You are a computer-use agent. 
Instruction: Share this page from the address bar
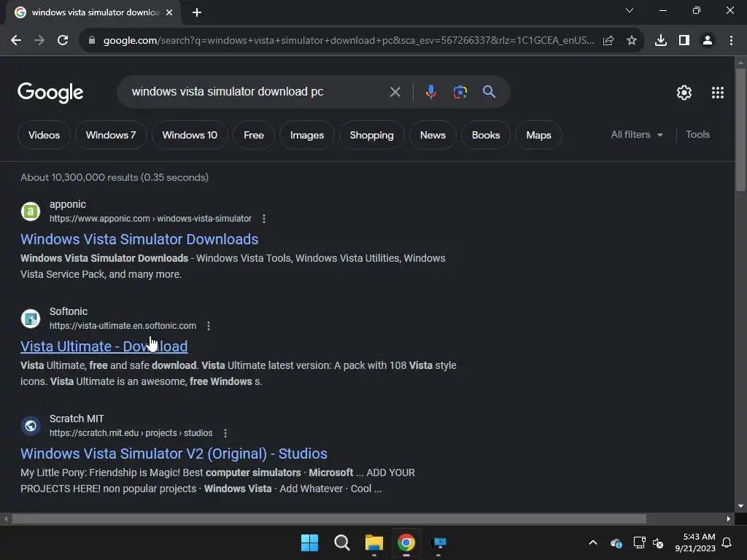click(608, 41)
